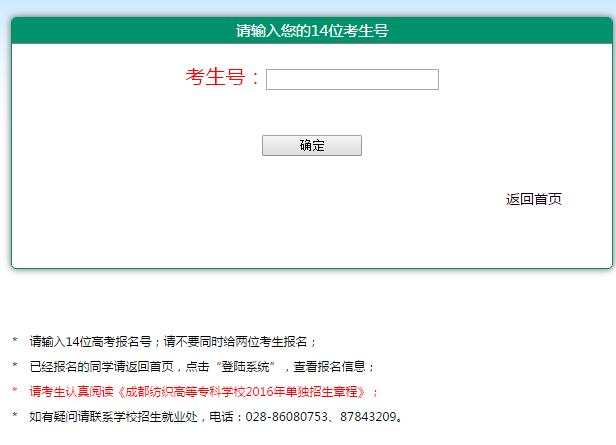Click the asterisk before 如有疑问
The image size is (616, 445).
coord(15,418)
